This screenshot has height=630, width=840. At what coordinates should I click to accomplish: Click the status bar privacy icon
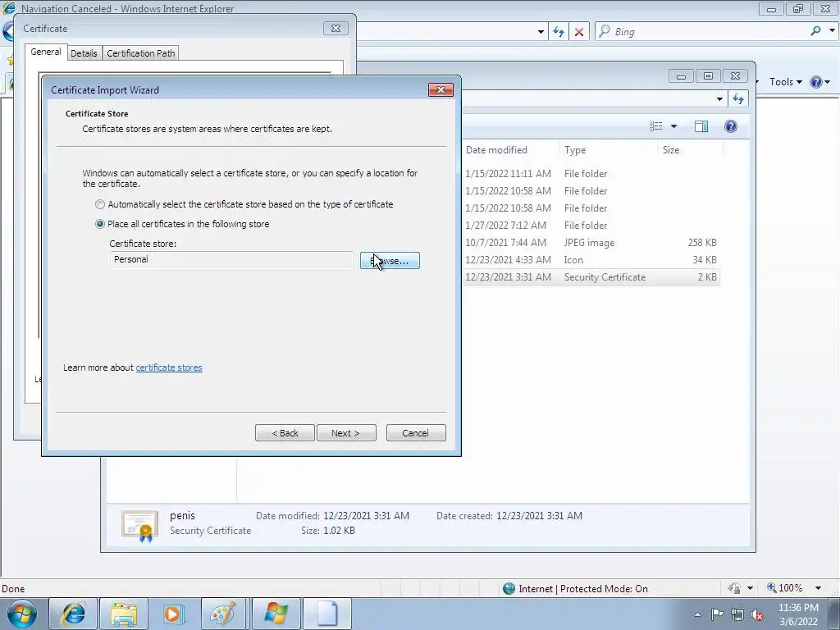pyautogui.click(x=734, y=588)
